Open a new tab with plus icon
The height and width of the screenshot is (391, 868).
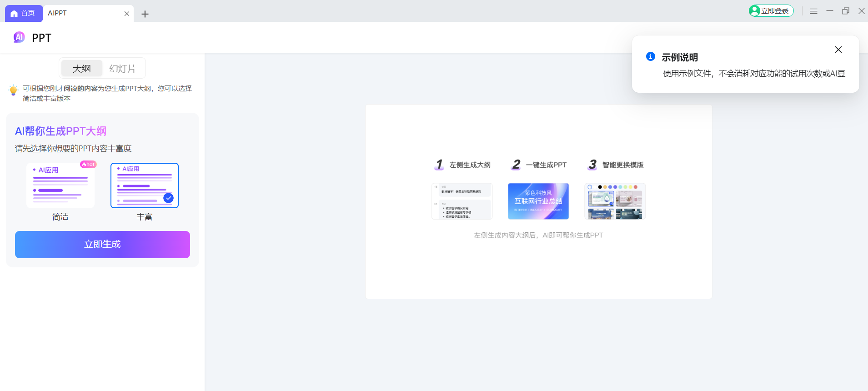click(x=145, y=14)
